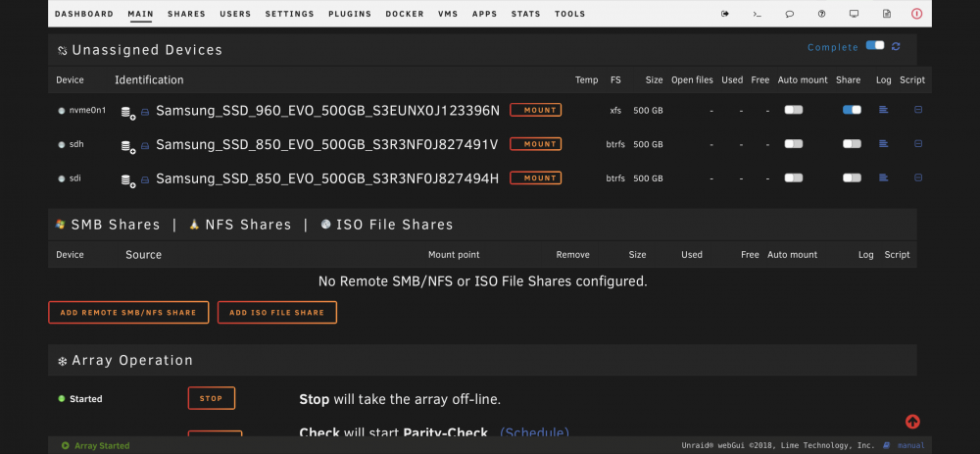This screenshot has height=454, width=980.
Task: Click Add ISO File Share button
Action: 277,312
